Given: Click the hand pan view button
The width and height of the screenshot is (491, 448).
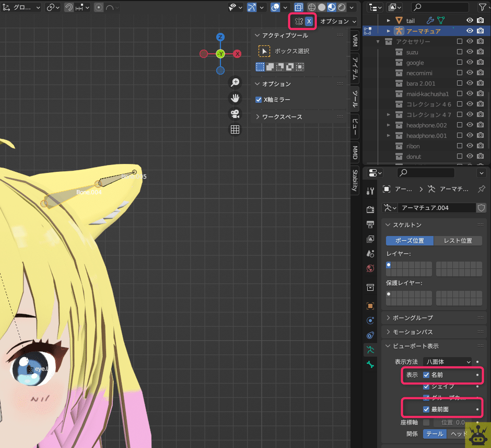Looking at the screenshot, I should tap(235, 98).
